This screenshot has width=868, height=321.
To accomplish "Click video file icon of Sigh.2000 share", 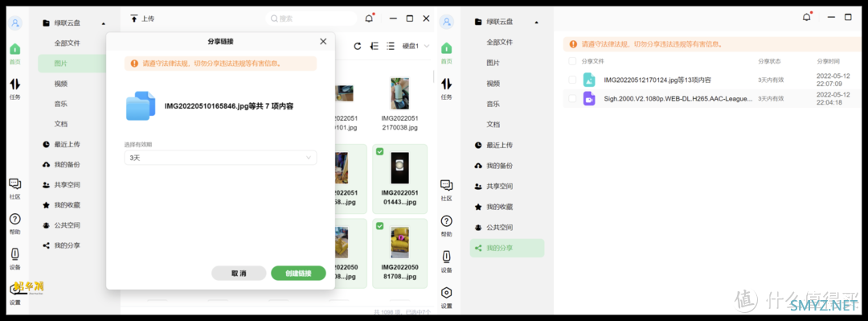I will pos(589,99).
